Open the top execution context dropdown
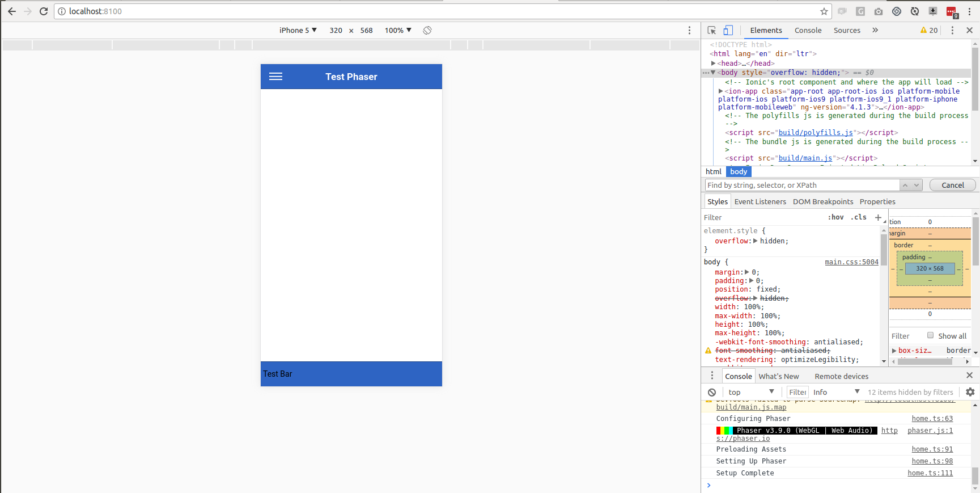Image resolution: width=980 pixels, height=493 pixels. [751, 392]
